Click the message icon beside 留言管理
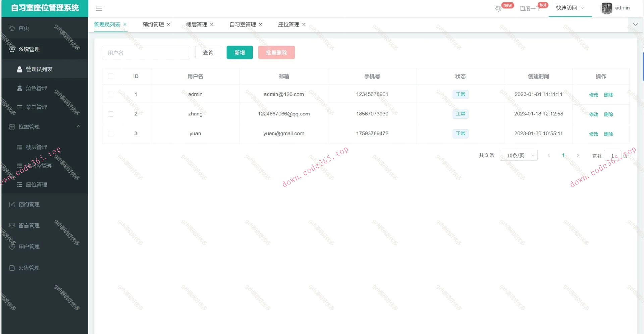Screen dimensions: 644x334 12,226
